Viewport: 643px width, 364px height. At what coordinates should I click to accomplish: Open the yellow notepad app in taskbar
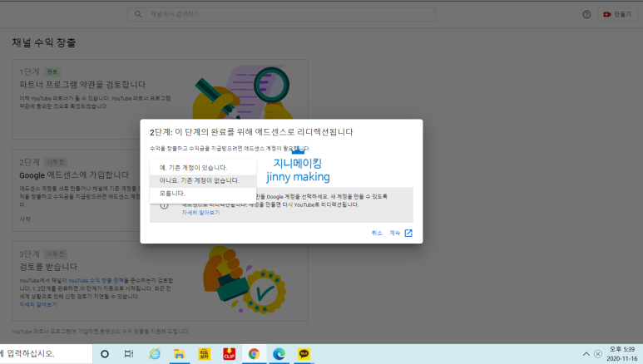[x=205, y=354]
